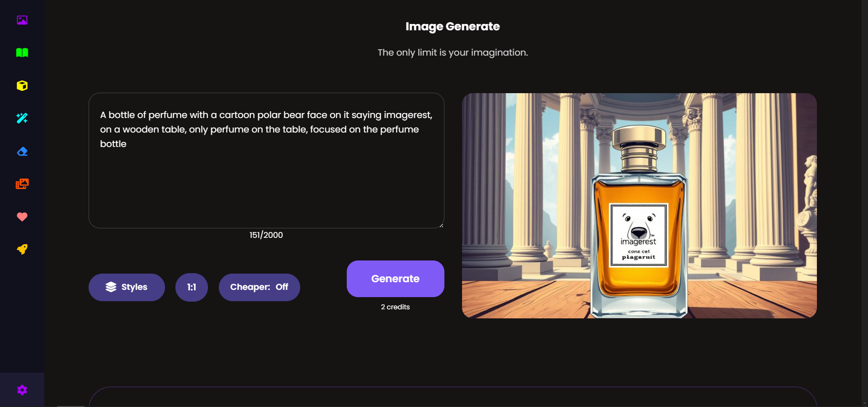Click the prompt area resize handle corner
868x407 pixels.
(x=441, y=225)
